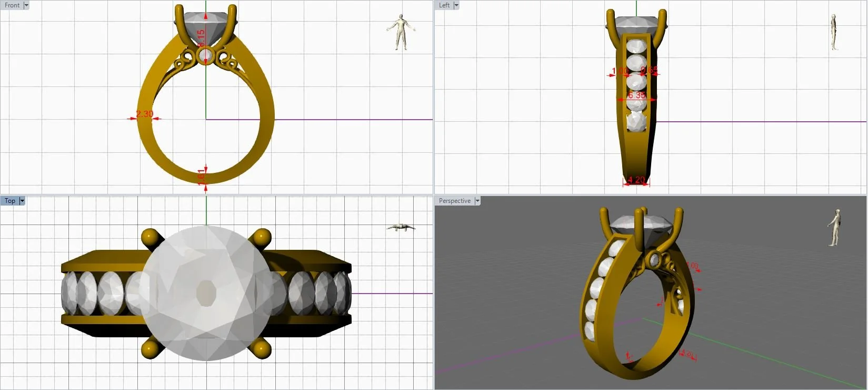Viewport: 868px width, 390px height.
Task: Open the Left viewport dropdown arrow
Action: coord(456,5)
